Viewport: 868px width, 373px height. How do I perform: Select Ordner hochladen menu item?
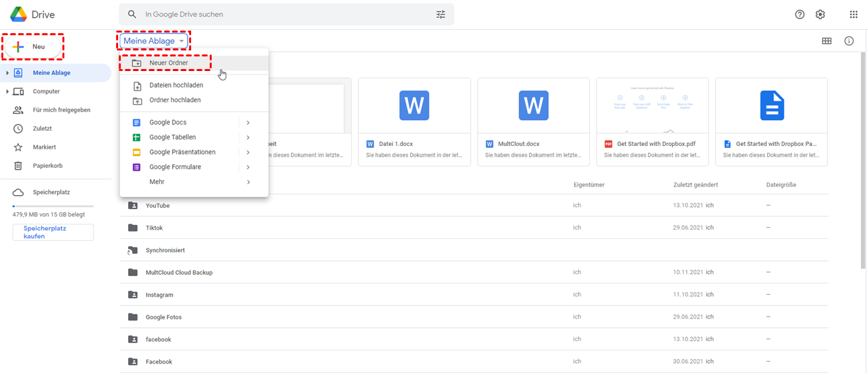click(175, 100)
